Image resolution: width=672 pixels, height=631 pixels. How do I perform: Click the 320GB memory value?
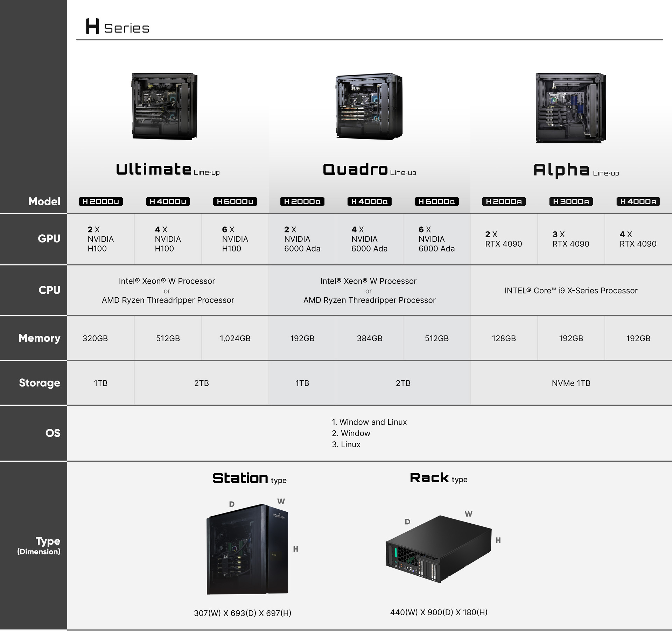[95, 338]
